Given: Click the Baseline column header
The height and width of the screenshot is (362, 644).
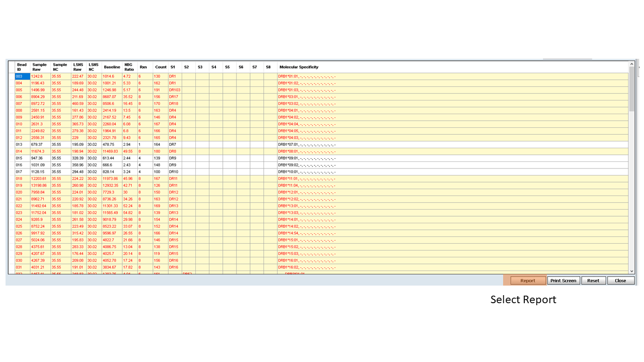Looking at the screenshot, I should tap(112, 67).
